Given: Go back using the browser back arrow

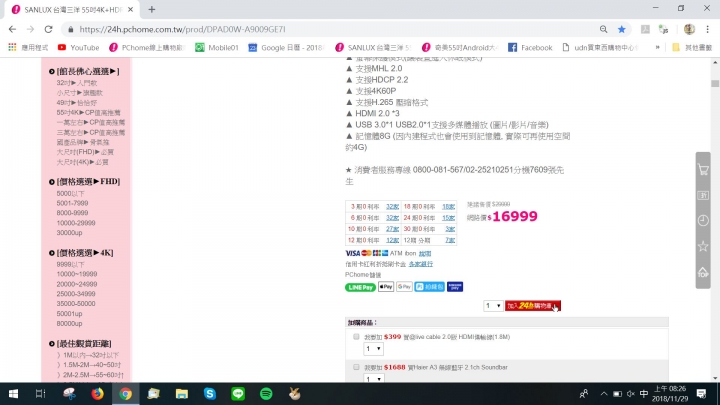Looking at the screenshot, I should 12,29.
